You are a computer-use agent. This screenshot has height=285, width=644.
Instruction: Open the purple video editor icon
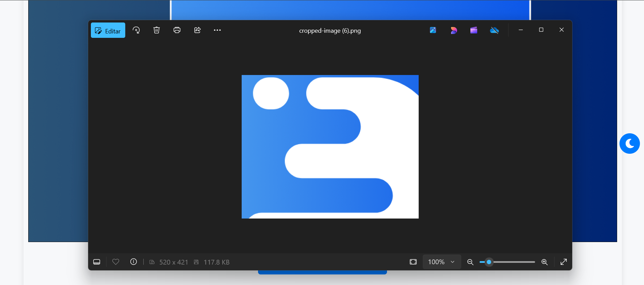coord(474,30)
